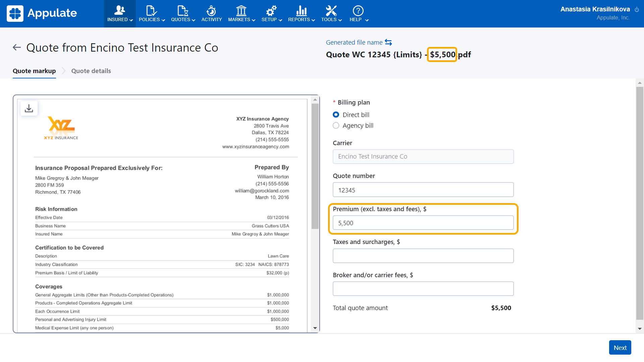The height and width of the screenshot is (362, 644).
Task: Click the www.xyzinsuranceagency.com text
Action: 256,146
